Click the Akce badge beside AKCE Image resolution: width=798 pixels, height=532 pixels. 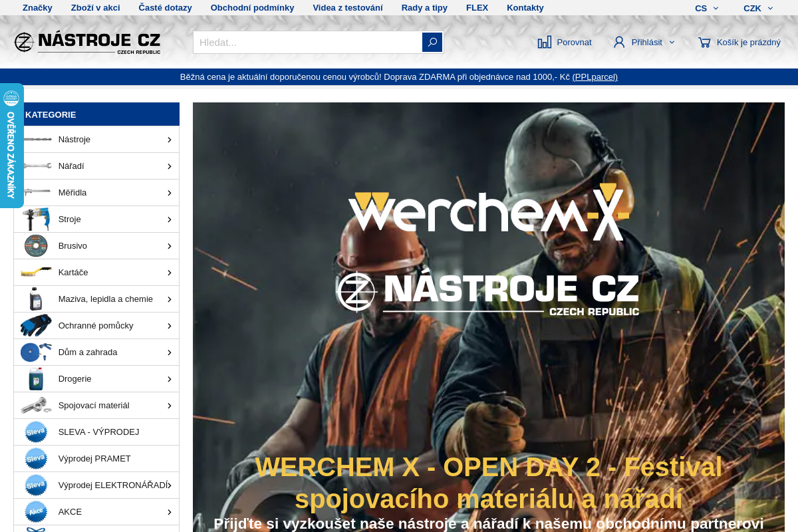click(x=36, y=512)
